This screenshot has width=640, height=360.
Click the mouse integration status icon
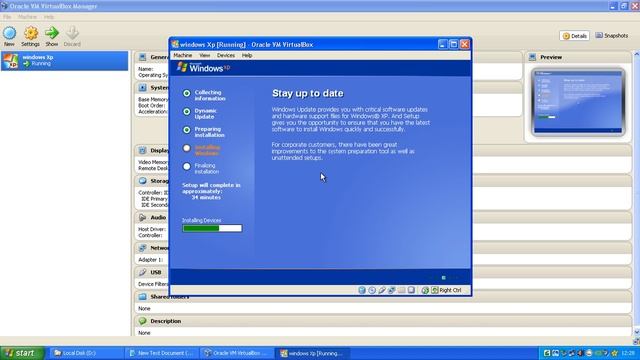pyautogui.click(x=425, y=290)
